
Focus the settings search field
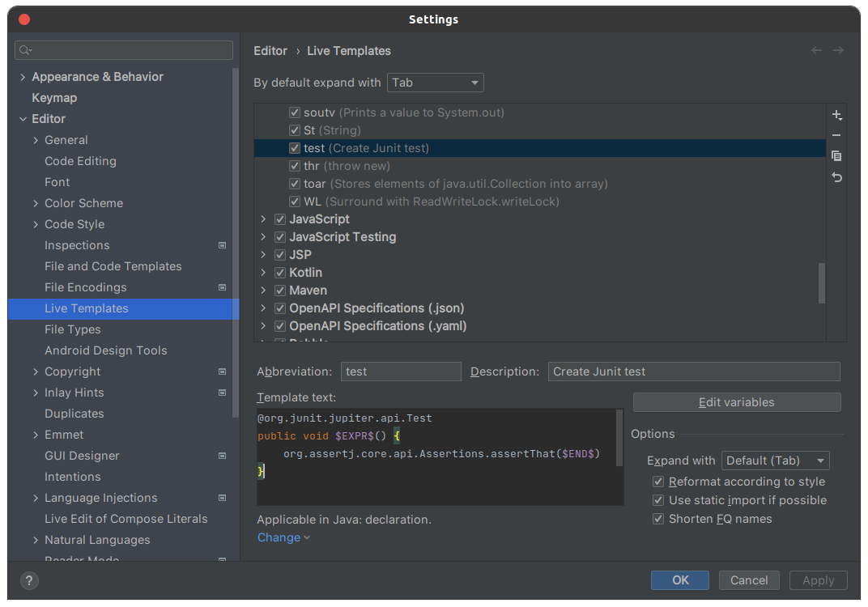click(123, 50)
